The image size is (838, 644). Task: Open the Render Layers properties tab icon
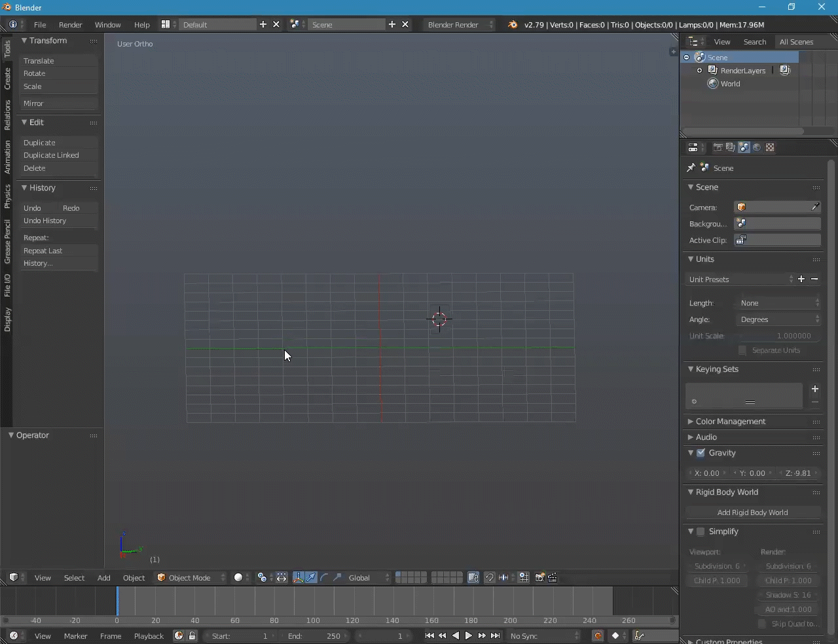[731, 148]
